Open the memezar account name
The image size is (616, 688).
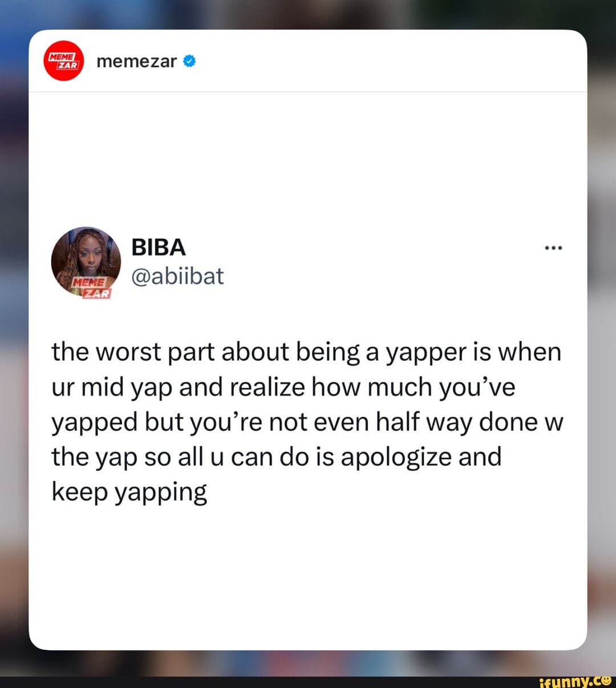[137, 61]
